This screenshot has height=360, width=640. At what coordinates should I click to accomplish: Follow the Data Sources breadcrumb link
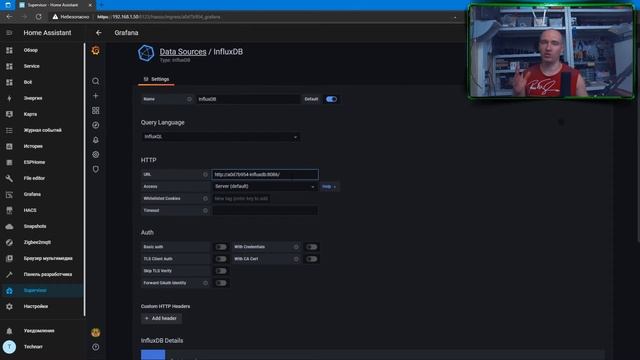[183, 52]
